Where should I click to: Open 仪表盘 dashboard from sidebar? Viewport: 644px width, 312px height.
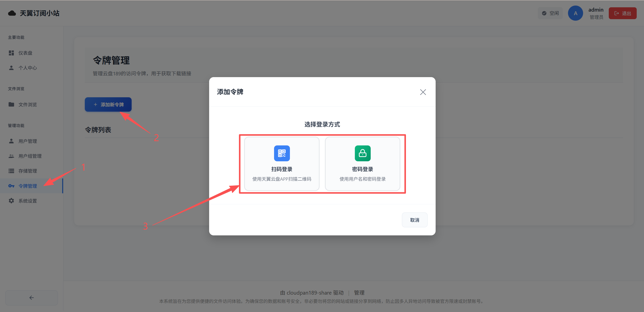(x=25, y=53)
